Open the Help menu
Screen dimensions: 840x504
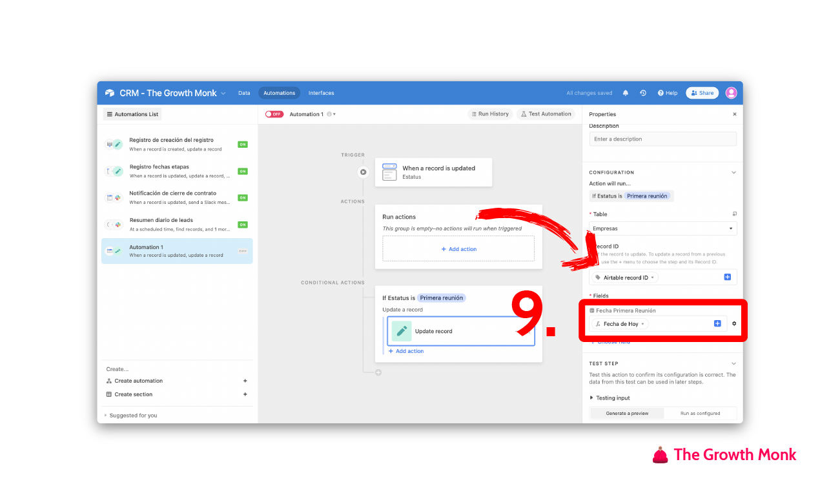pyautogui.click(x=668, y=93)
